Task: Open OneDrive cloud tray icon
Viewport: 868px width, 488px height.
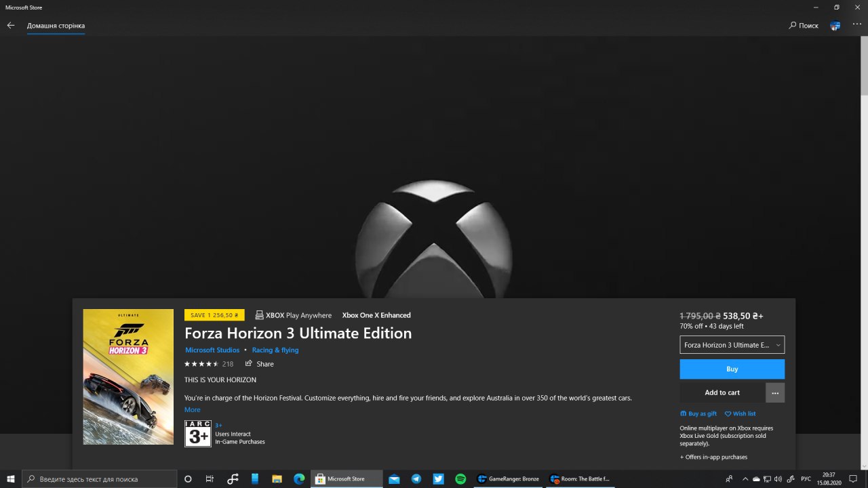Action: [x=756, y=479]
